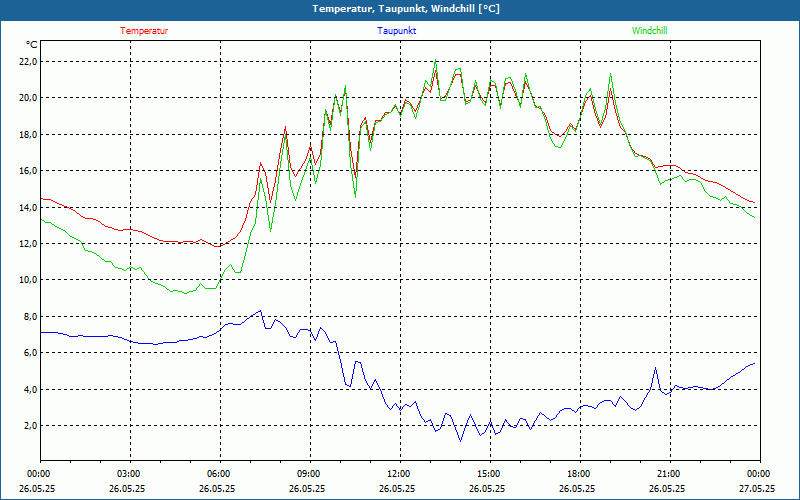Click the 00:00 label above 27.05.25
The height and width of the screenshot is (500, 800).
coord(760,474)
